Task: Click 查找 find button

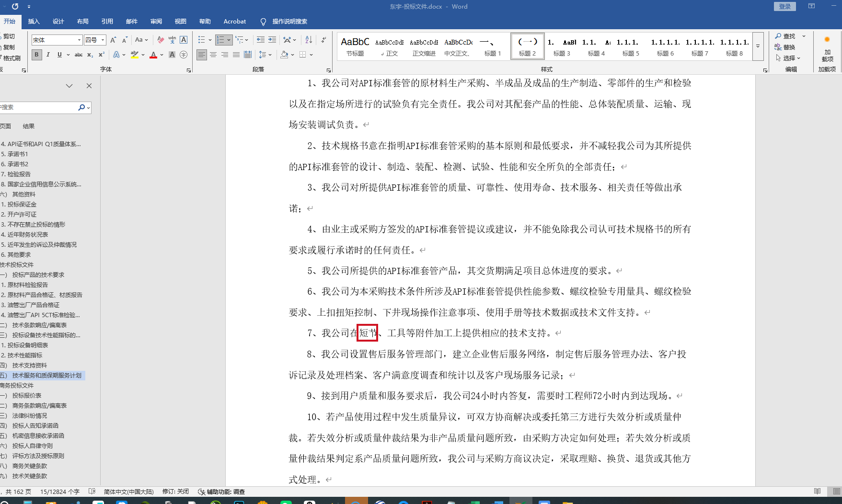Action: click(785, 36)
